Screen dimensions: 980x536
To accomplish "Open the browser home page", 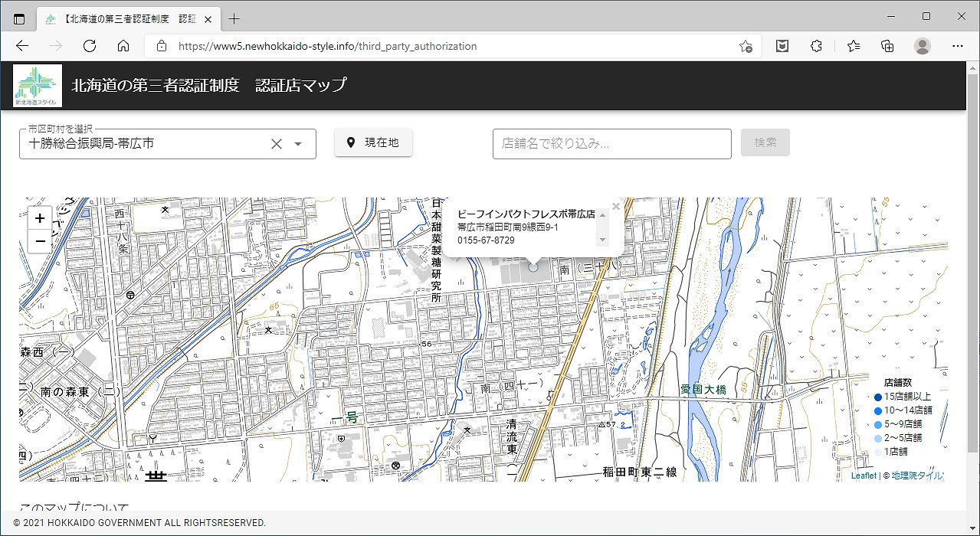I will point(123,46).
